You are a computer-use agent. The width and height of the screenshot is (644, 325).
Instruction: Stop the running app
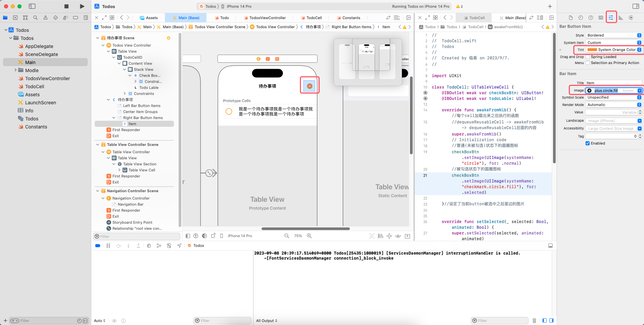(66, 6)
